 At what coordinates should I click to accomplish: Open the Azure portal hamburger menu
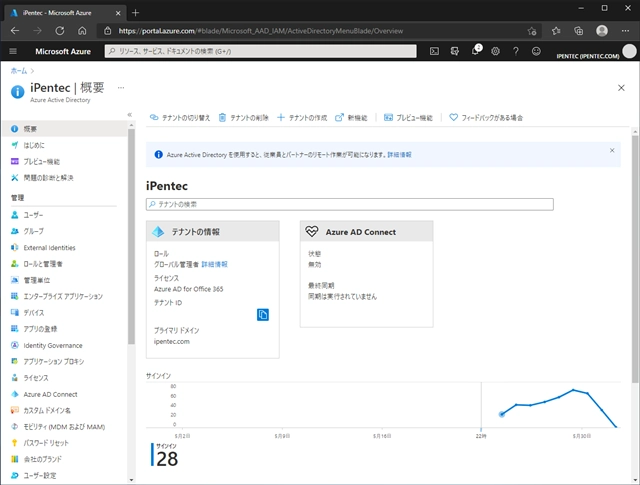pos(13,51)
